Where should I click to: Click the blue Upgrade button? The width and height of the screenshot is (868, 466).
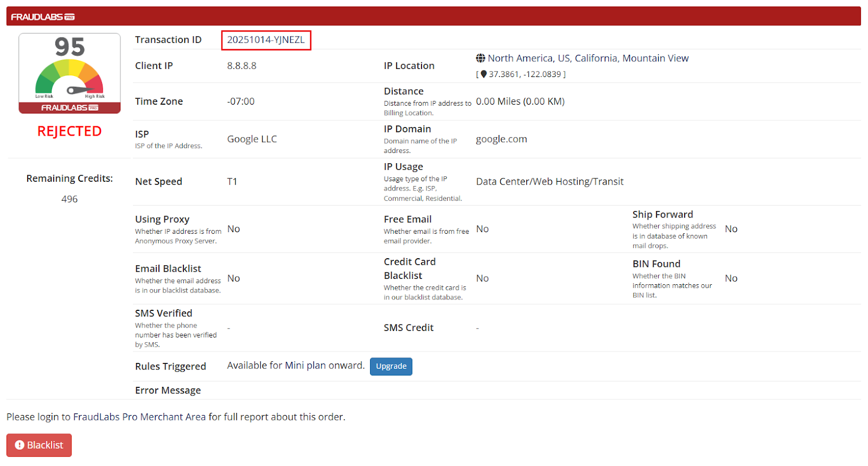391,366
